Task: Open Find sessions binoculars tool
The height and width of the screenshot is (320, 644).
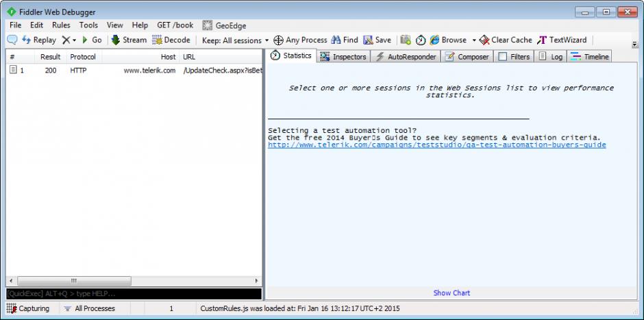Action: pos(345,40)
